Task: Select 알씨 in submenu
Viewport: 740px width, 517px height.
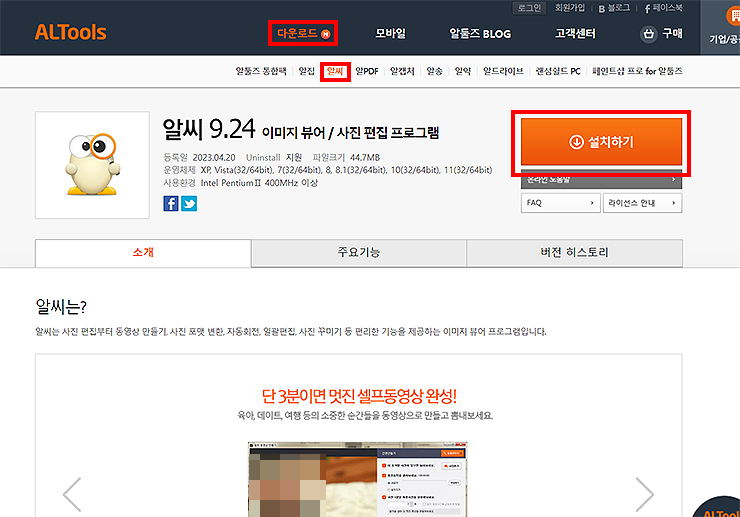Action: [335, 71]
